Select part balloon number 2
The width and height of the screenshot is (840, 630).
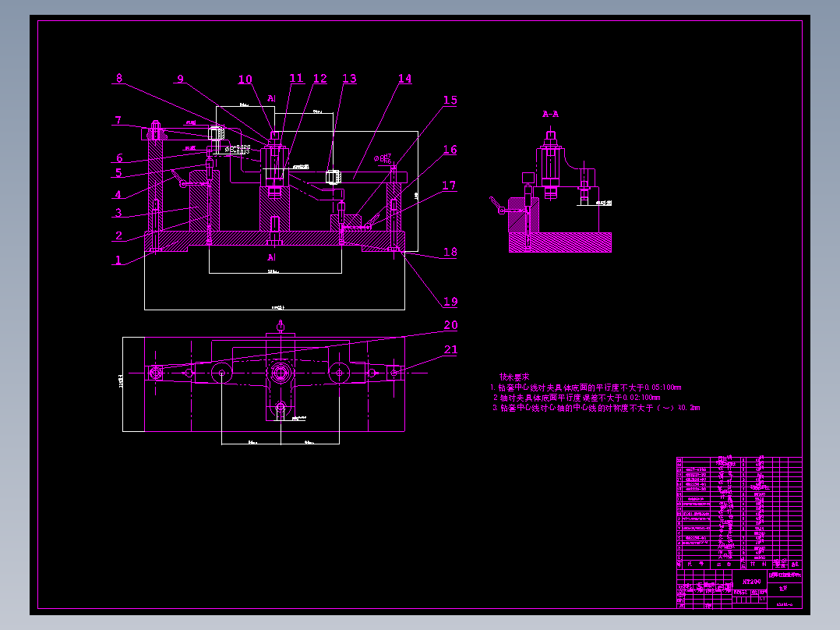(119, 235)
